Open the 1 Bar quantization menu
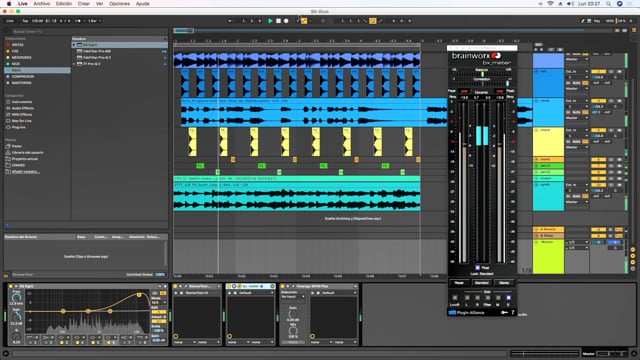The image size is (640, 360). coord(94,21)
